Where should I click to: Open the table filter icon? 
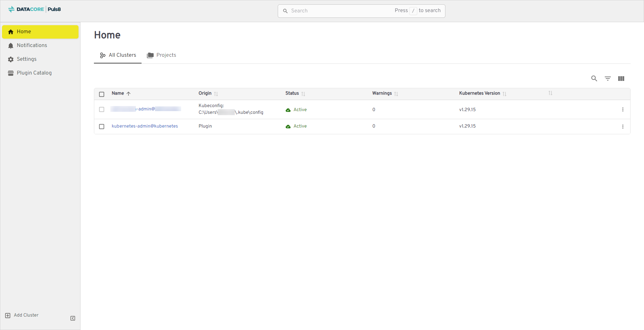pos(607,79)
